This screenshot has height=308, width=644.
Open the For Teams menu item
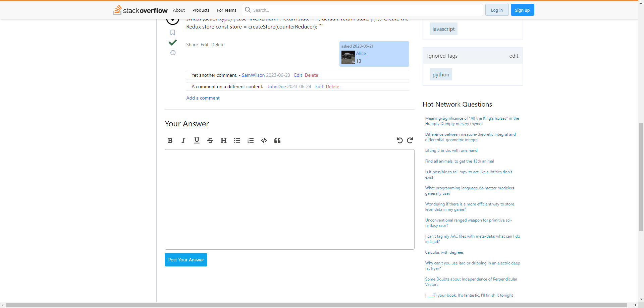(226, 10)
